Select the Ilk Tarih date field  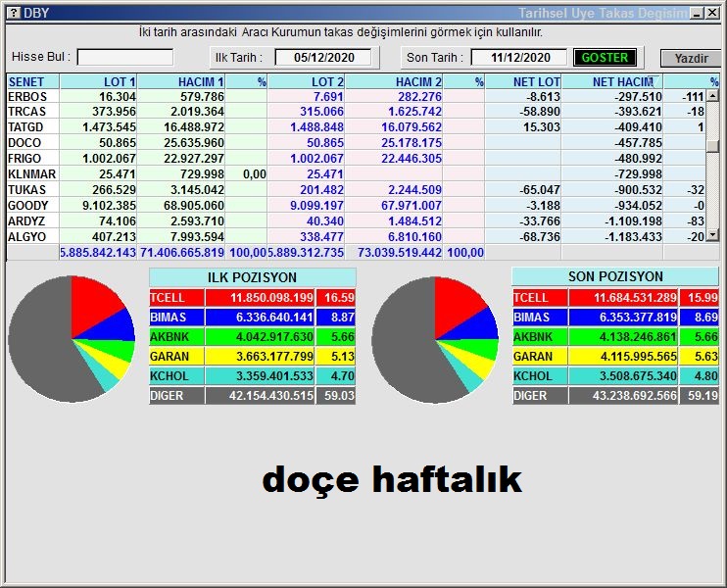coord(323,58)
